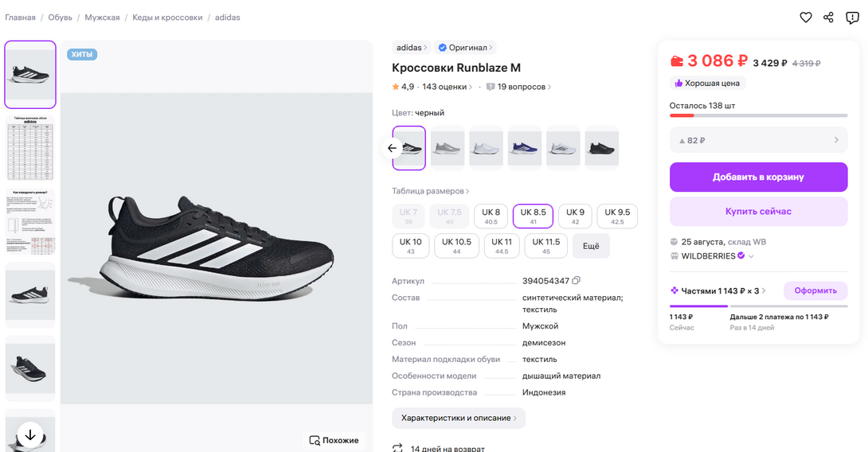Choose the grey sneaker color variant
This screenshot has height=452, width=868.
448,148
